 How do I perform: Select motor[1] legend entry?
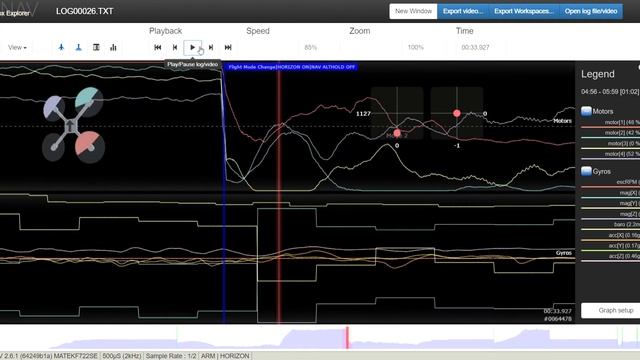[611, 123]
